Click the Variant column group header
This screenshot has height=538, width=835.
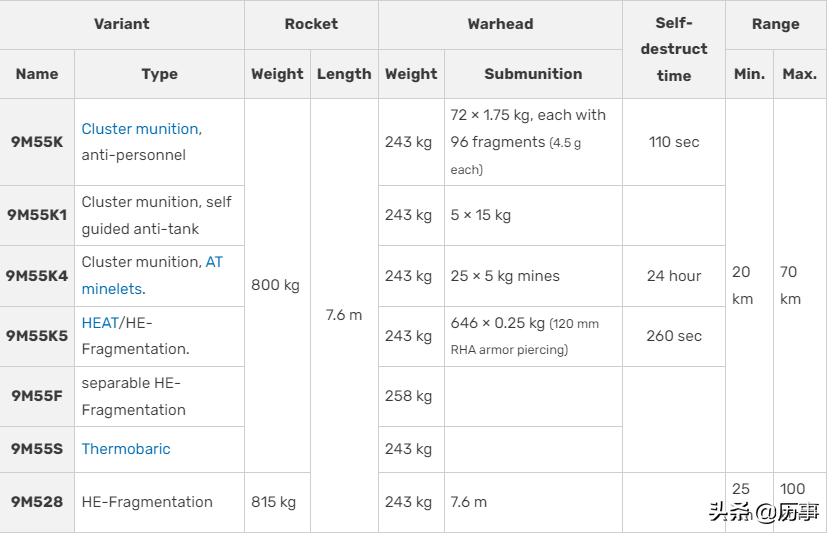122,24
